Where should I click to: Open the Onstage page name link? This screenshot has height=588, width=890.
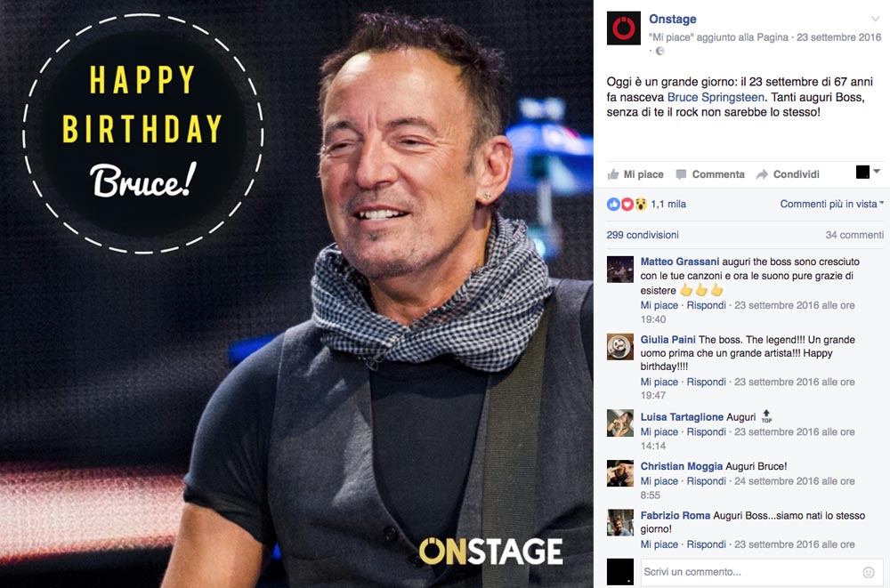tap(673, 19)
